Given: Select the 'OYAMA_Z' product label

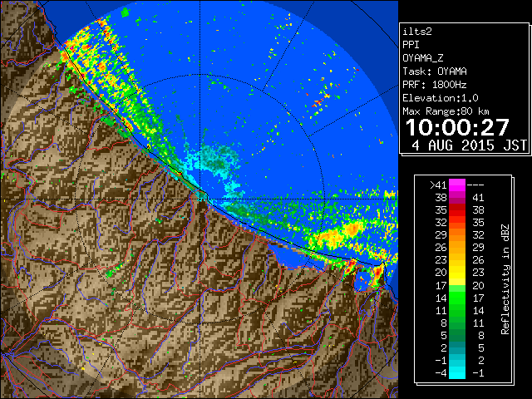Looking at the screenshot, I should coord(423,58).
